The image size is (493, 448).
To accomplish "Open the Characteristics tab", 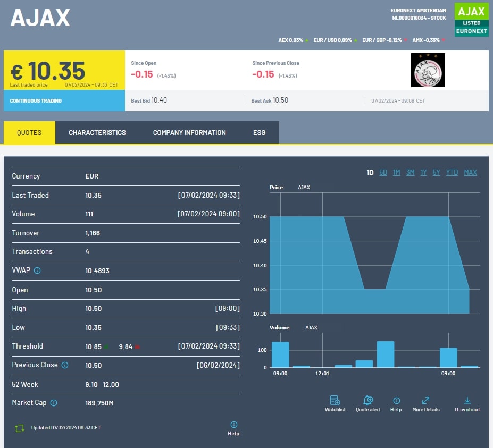I will [97, 132].
